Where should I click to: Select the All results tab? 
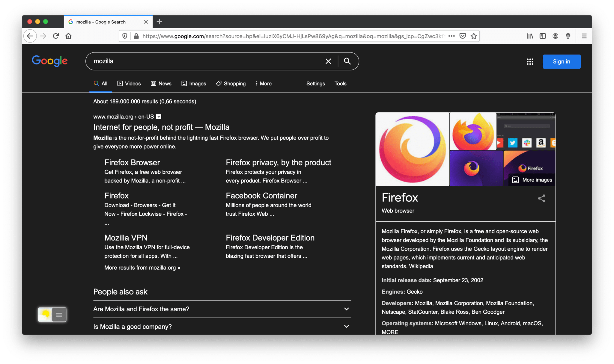coord(101,83)
